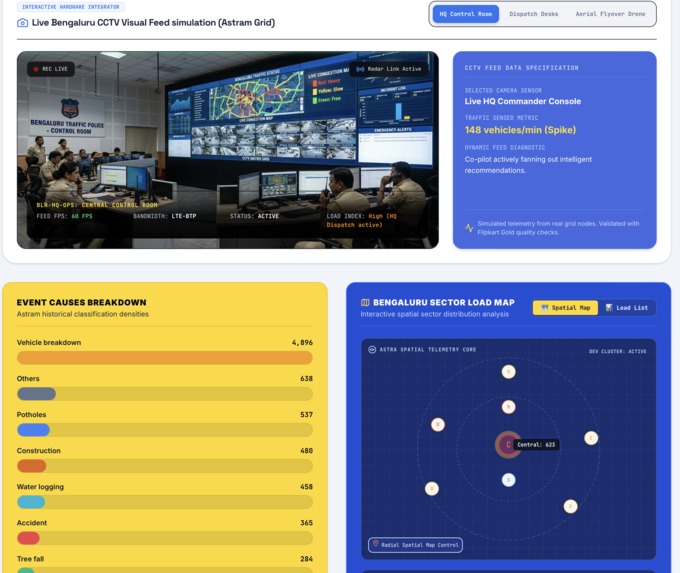Switch to Dispatch Desks feed
Viewport: 680px width, 573px height.
coord(533,14)
